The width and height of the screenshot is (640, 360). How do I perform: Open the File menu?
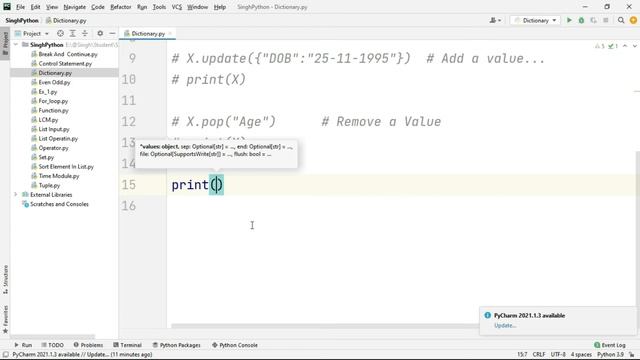point(20,7)
